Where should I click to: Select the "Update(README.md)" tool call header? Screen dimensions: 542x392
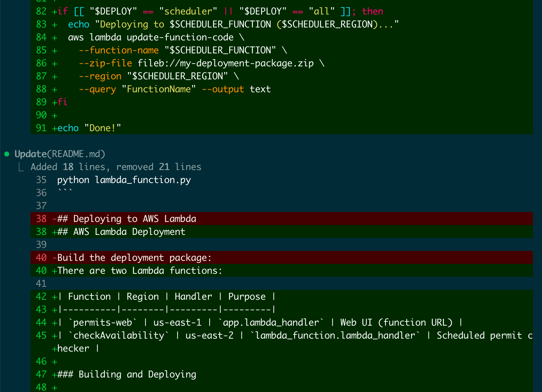tap(60, 154)
